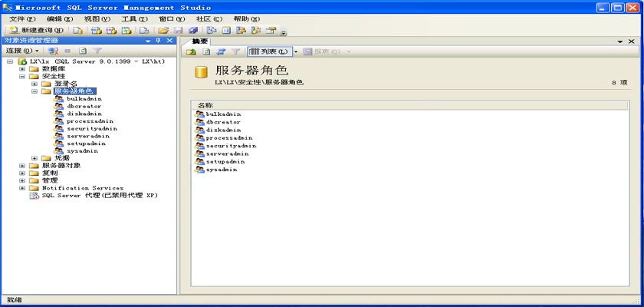644x307 pixels.
Task: Click the Save floppy disk toolbar icon
Action: (x=179, y=31)
